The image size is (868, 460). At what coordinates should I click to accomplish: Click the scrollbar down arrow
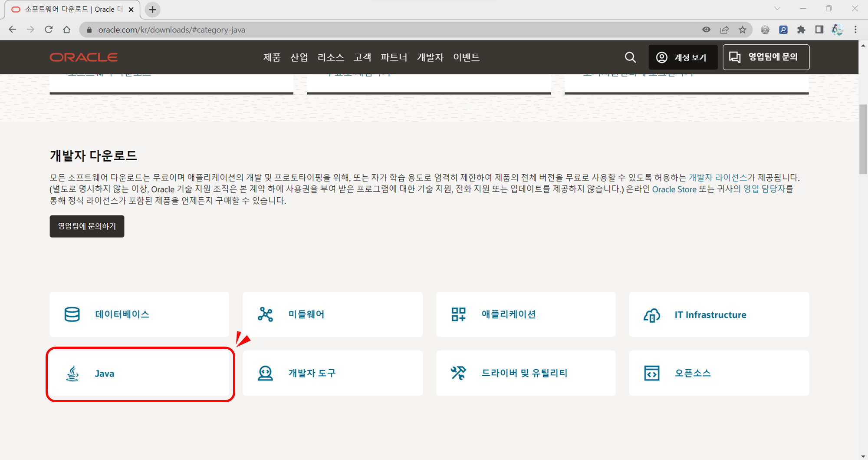[x=863, y=456]
